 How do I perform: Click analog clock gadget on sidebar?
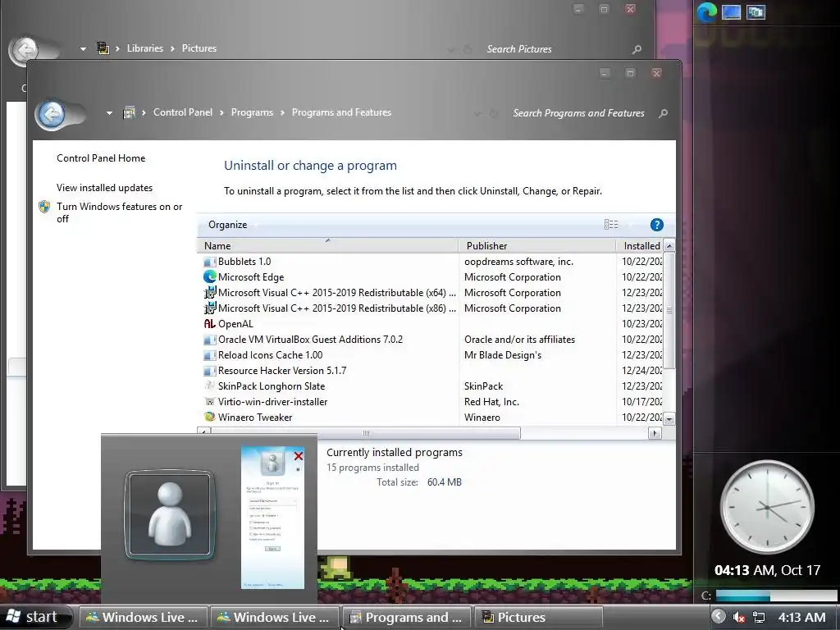point(767,507)
